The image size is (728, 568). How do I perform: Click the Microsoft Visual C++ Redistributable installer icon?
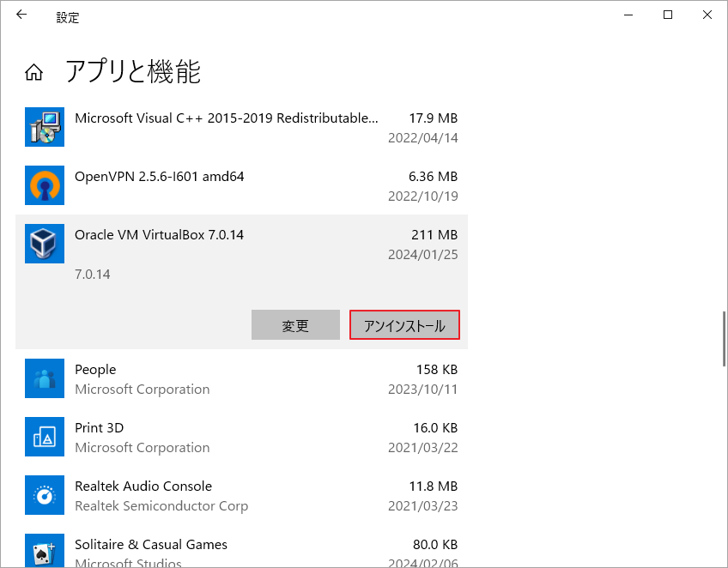click(x=45, y=127)
